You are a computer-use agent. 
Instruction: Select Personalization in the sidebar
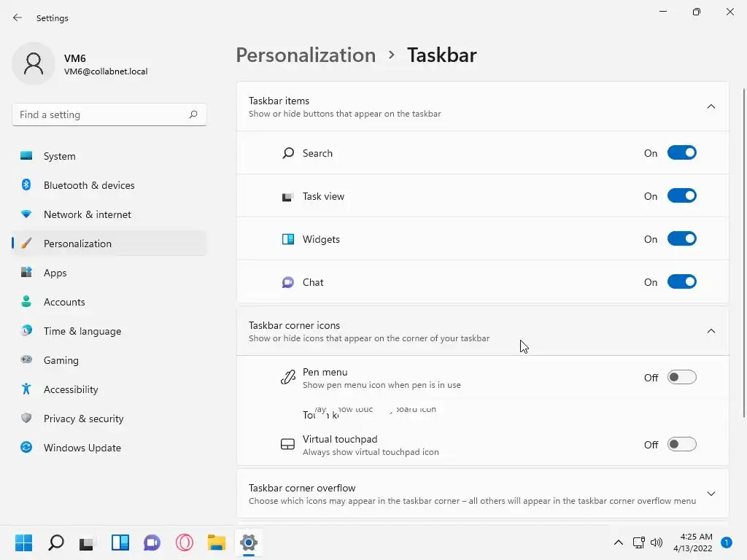coord(109,244)
